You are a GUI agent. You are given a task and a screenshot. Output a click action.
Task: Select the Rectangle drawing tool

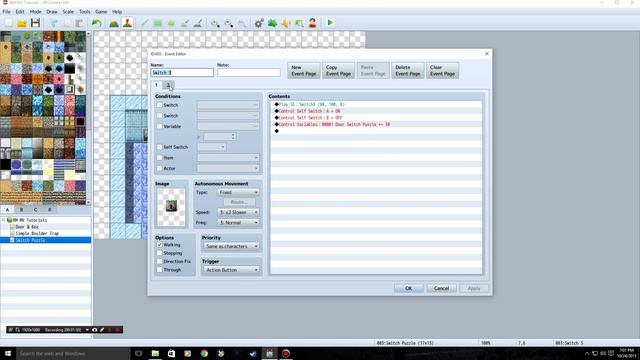point(158,23)
